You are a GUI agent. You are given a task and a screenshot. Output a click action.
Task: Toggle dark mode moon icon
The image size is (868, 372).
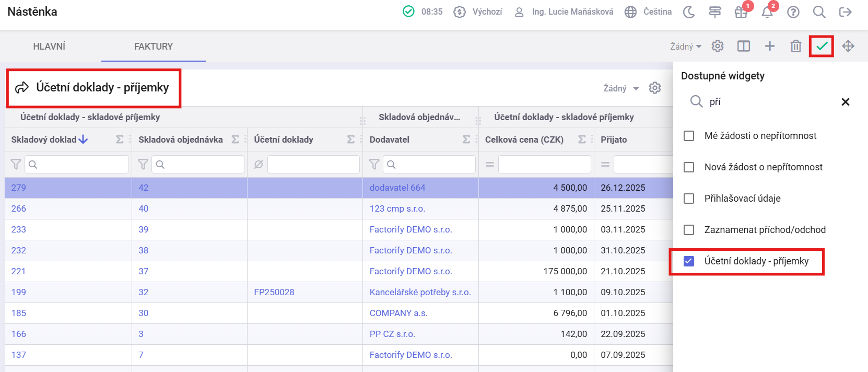point(689,12)
